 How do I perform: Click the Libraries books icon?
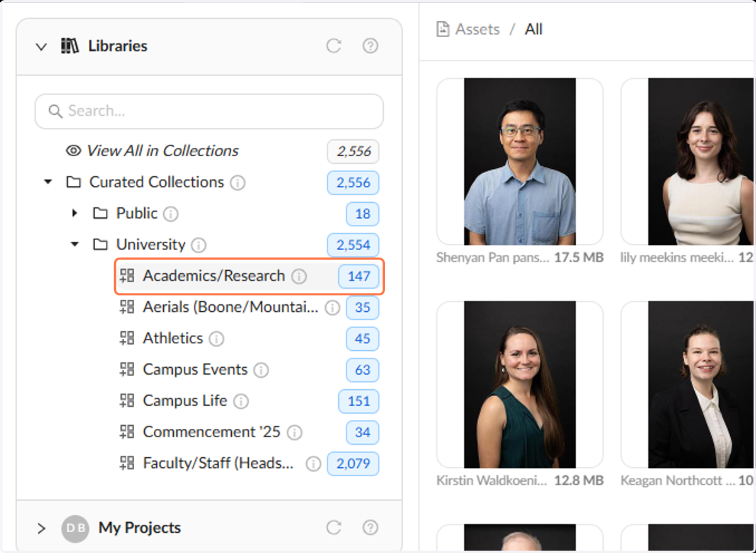(x=69, y=46)
